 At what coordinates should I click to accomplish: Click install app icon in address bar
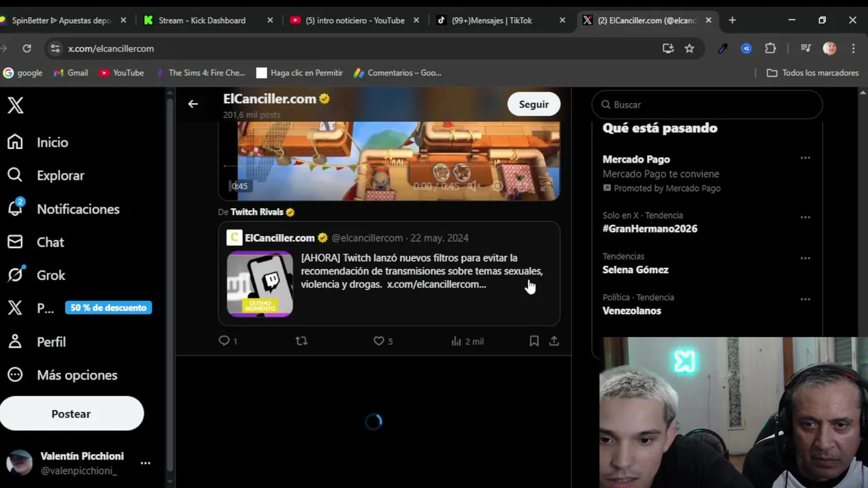click(x=668, y=48)
